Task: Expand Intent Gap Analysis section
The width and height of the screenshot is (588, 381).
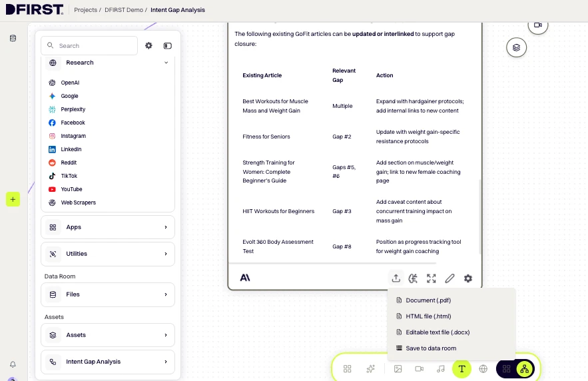Action: (x=108, y=362)
